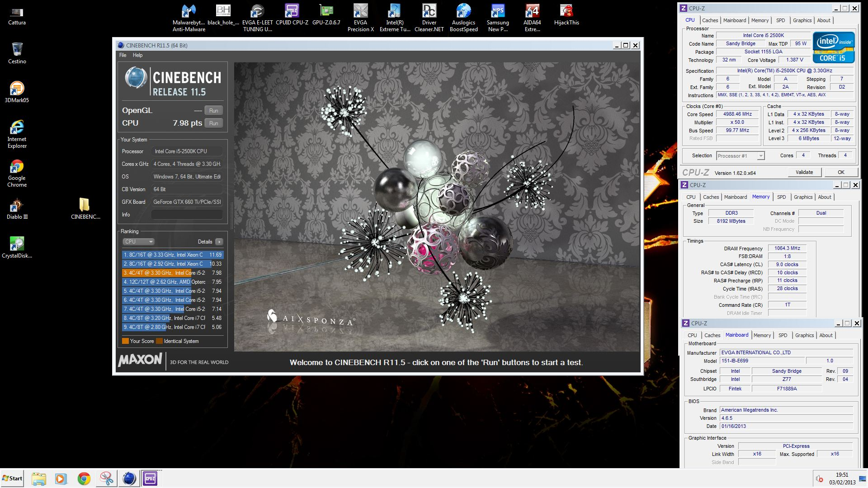The height and width of the screenshot is (488, 868).
Task: Open Graphics tab in top CPU-Z window
Action: pyautogui.click(x=802, y=20)
